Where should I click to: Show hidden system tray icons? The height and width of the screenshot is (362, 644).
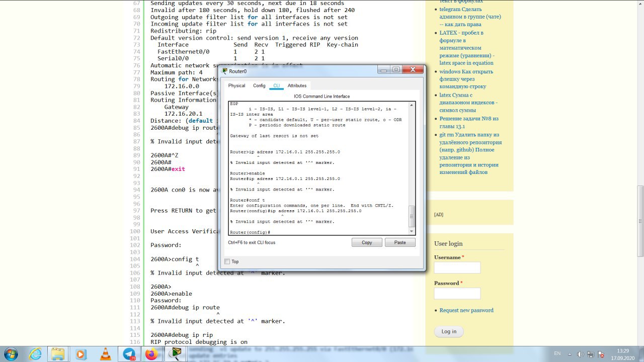point(571,354)
